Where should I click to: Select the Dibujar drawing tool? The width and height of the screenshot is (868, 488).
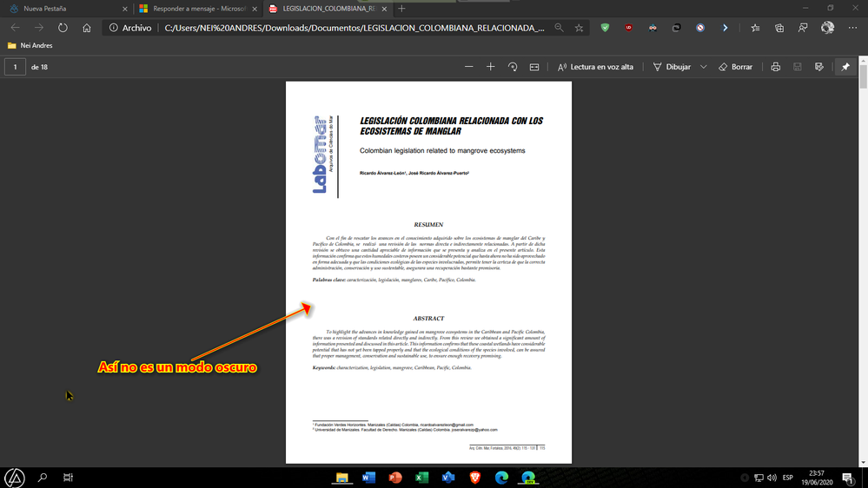(672, 67)
